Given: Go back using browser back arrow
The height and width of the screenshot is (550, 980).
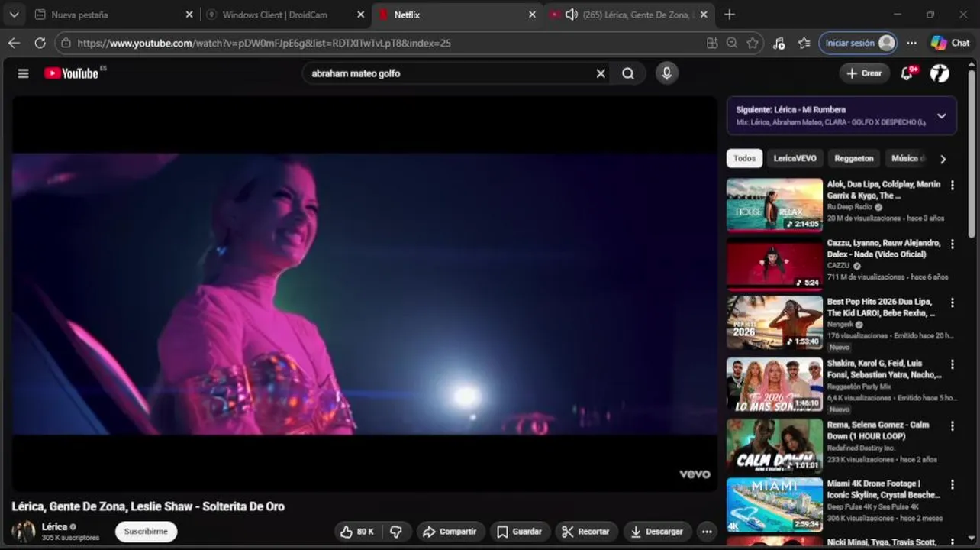Looking at the screenshot, I should [x=14, y=43].
